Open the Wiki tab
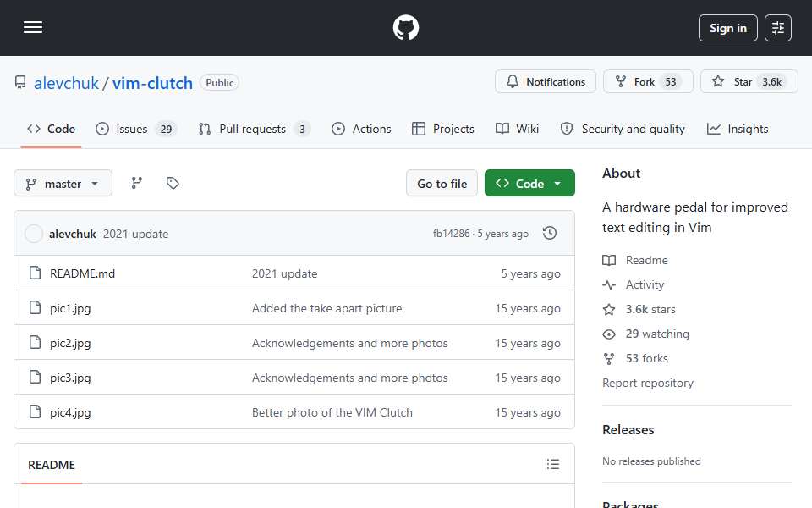The height and width of the screenshot is (508, 812). coord(518,129)
